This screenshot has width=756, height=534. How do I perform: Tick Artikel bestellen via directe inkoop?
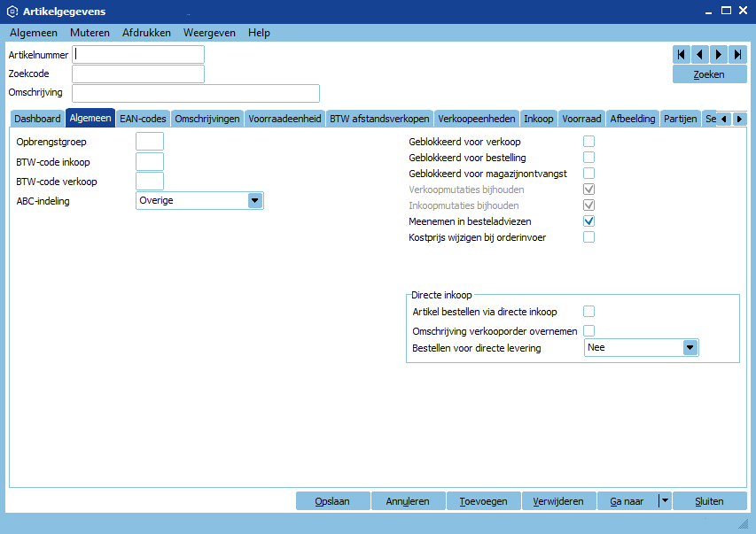coord(588,312)
